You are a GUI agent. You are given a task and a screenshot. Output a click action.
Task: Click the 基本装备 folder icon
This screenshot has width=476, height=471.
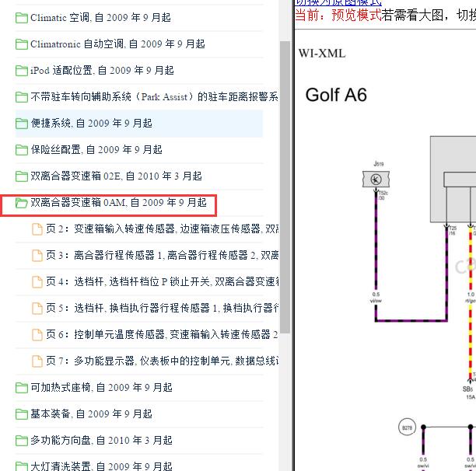21,414
